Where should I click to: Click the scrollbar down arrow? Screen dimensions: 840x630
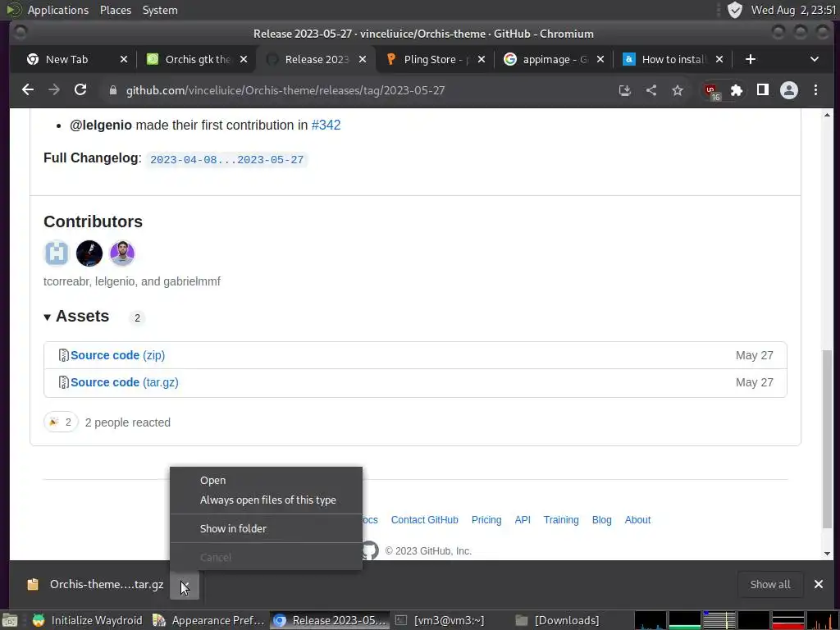827,554
